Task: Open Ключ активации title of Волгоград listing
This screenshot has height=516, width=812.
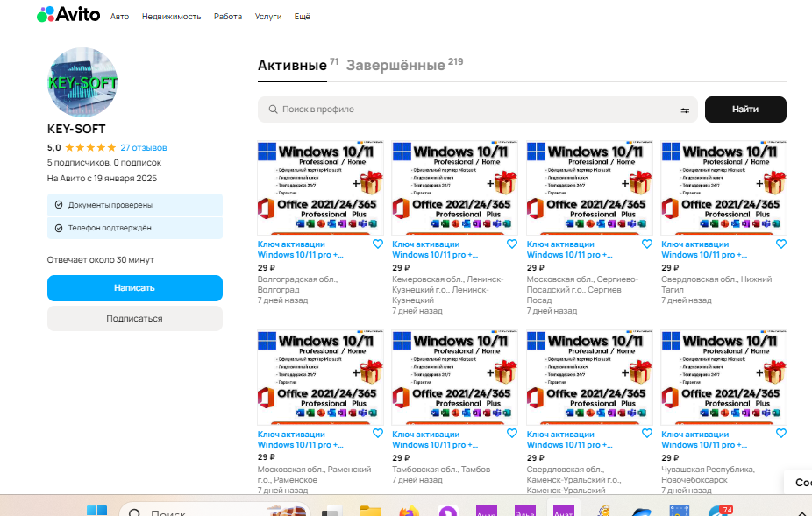Action: pos(301,250)
